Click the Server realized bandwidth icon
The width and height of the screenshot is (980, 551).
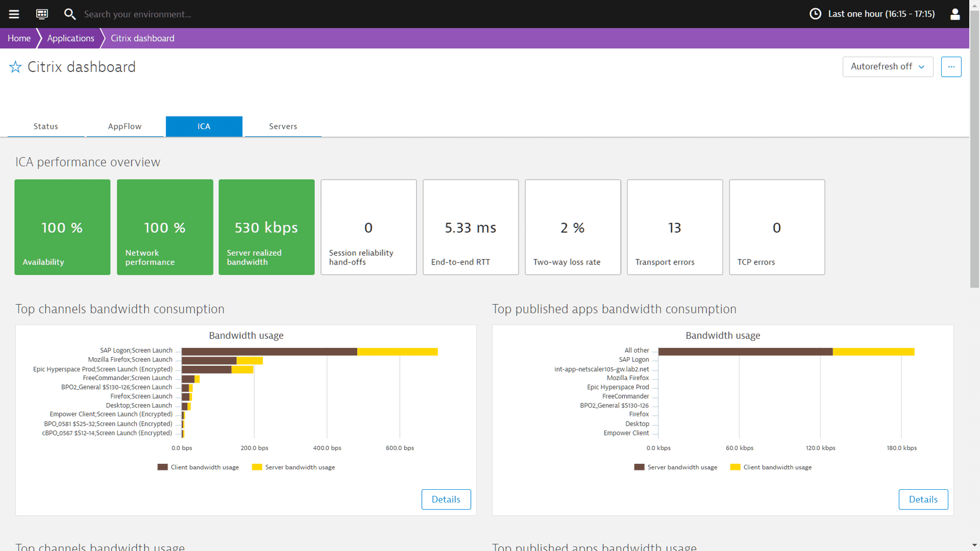(266, 227)
